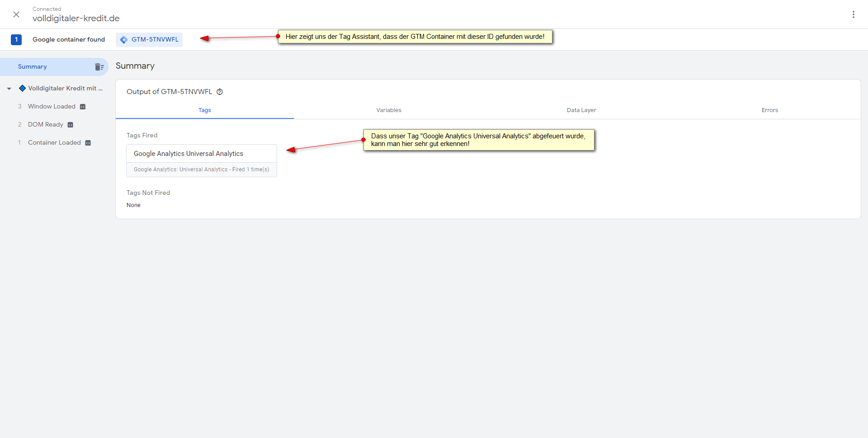Viewport: 868px width, 438px height.
Task: Switch to the Data Layer tab
Action: click(581, 110)
